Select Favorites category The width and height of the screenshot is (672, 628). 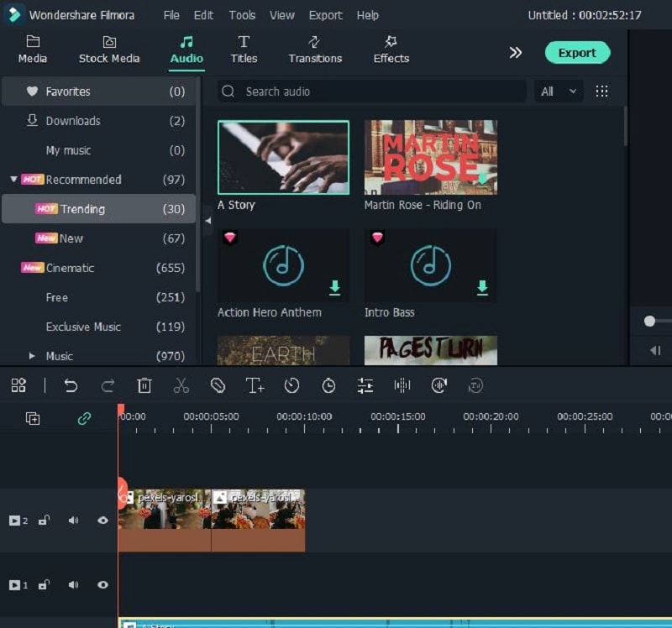pyautogui.click(x=98, y=92)
